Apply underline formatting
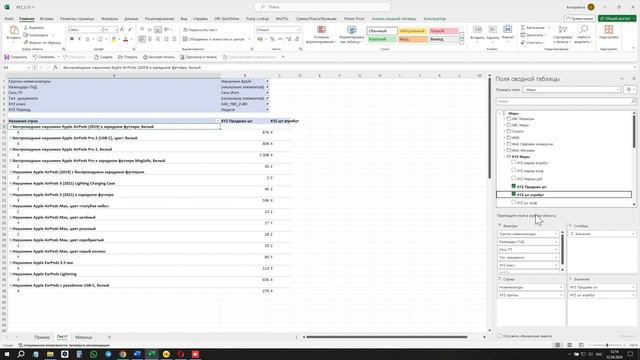Screen dimensions: 640x360 pos(87,39)
